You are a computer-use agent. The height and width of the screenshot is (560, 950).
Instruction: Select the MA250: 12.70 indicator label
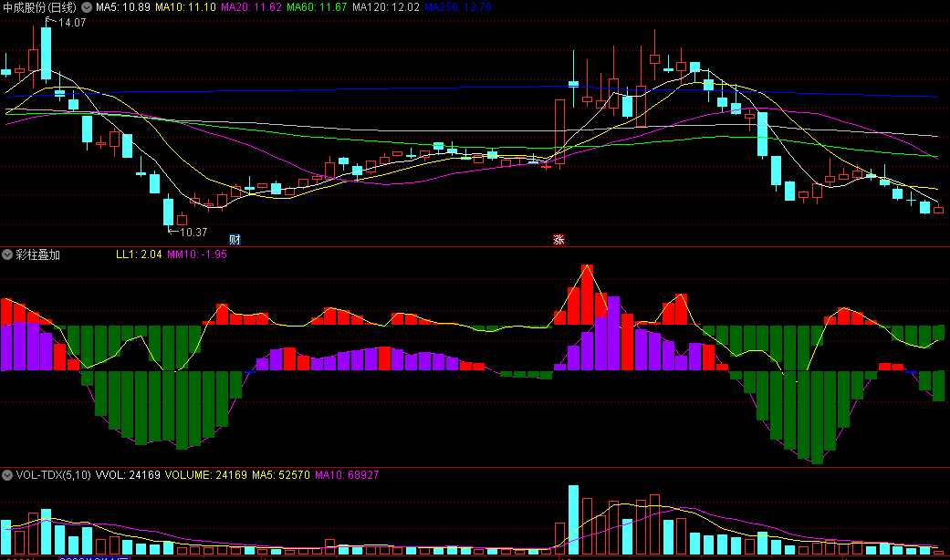[458, 7]
